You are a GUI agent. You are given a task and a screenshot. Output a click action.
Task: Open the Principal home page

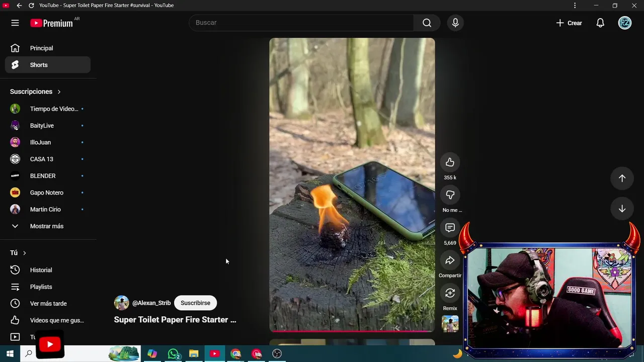coord(48,48)
